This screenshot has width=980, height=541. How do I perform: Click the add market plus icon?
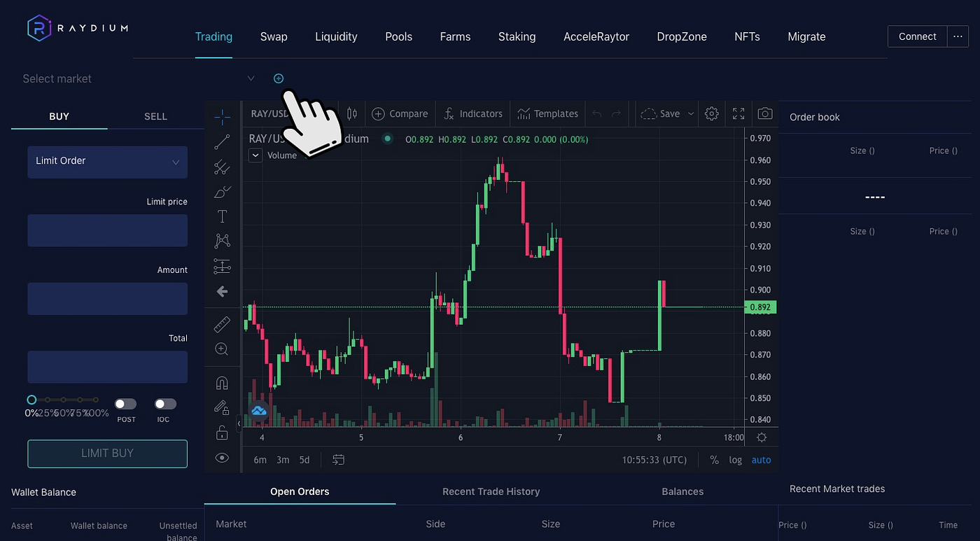pyautogui.click(x=279, y=78)
